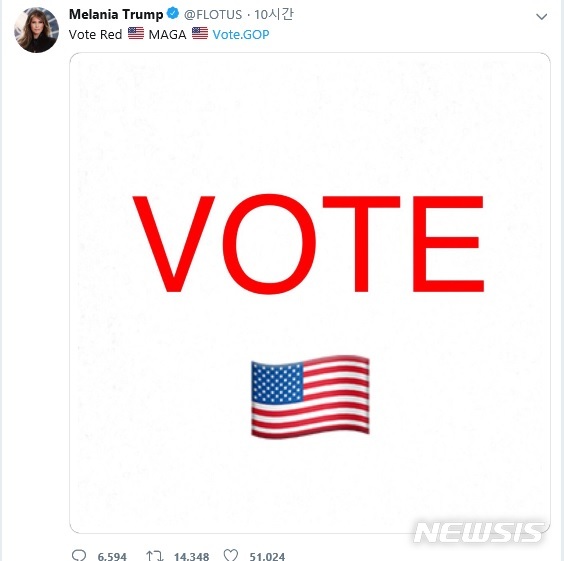Open the 51,024 likes count
The image size is (564, 561).
(267, 557)
